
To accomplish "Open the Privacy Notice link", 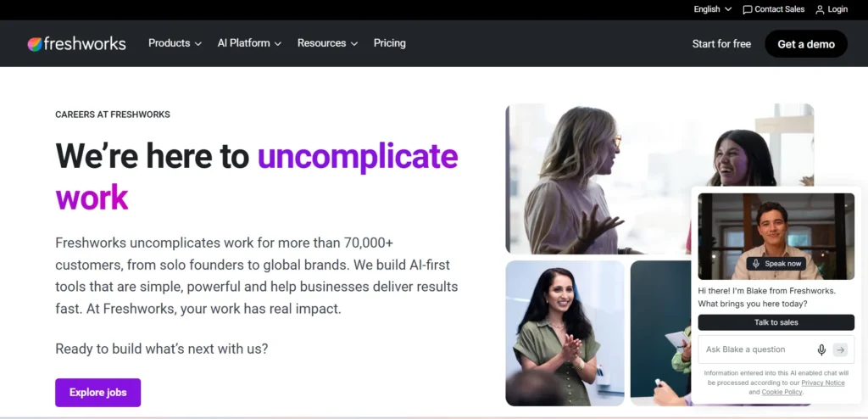I will pos(822,383).
